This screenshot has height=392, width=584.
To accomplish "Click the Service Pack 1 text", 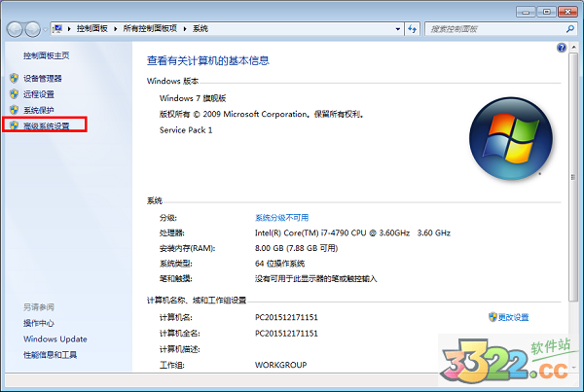I will click(x=186, y=130).
